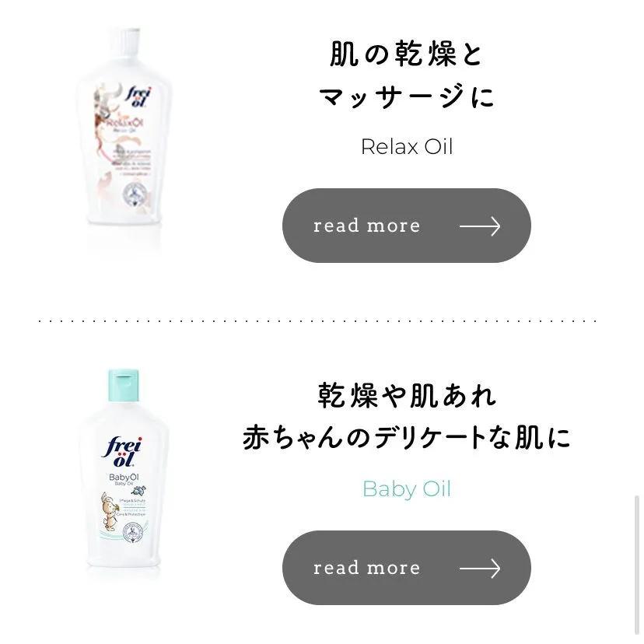Click the 乾燥や肌あれ heading line

[x=407, y=396]
